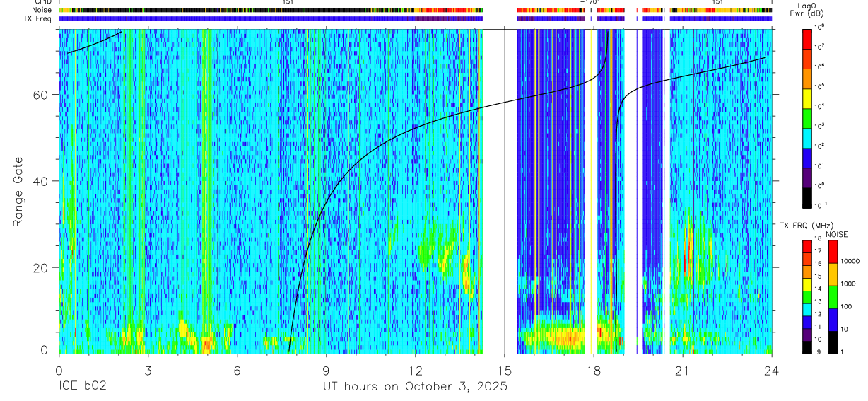This screenshot has width=868, height=401.
Task: Select the x-axis tick label 24
Action: (x=771, y=370)
